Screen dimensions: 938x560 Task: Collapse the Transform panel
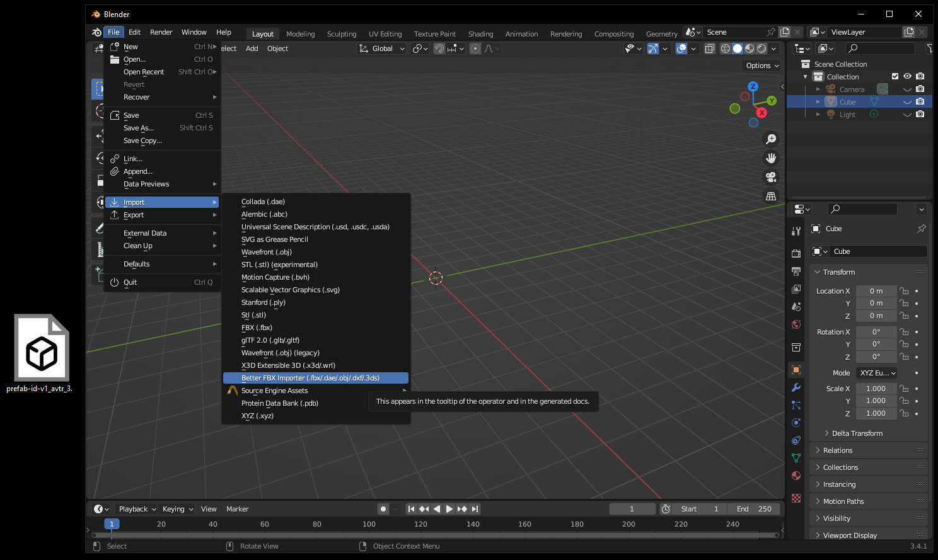[870, 272]
